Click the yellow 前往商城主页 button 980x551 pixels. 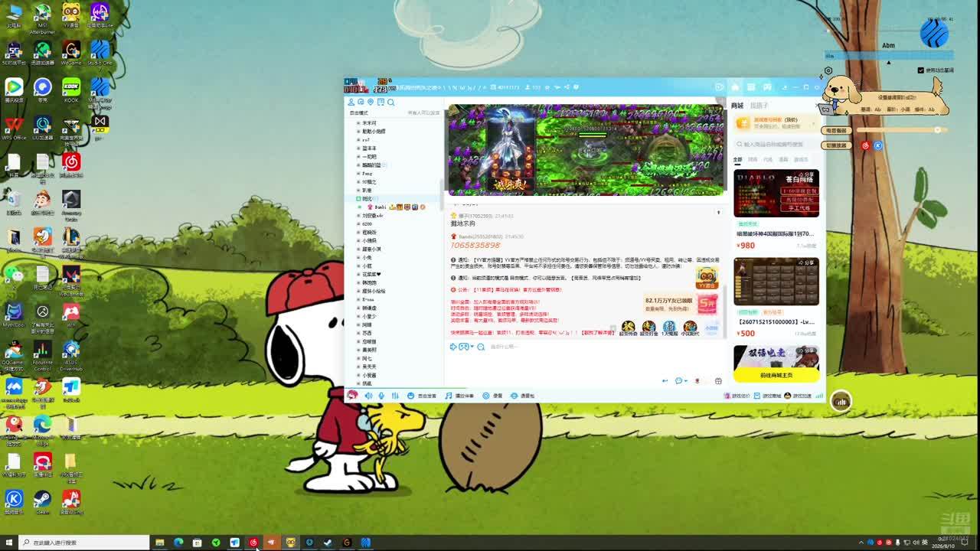(x=776, y=375)
